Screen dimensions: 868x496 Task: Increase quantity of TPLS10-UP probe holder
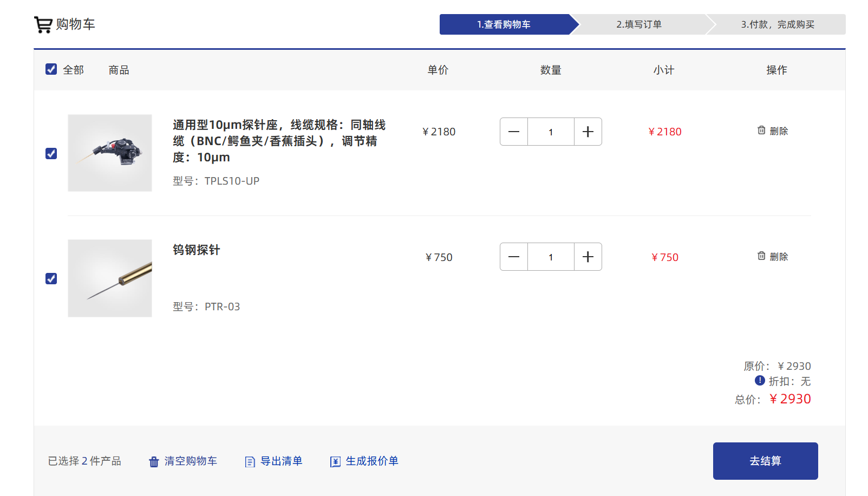coord(588,132)
